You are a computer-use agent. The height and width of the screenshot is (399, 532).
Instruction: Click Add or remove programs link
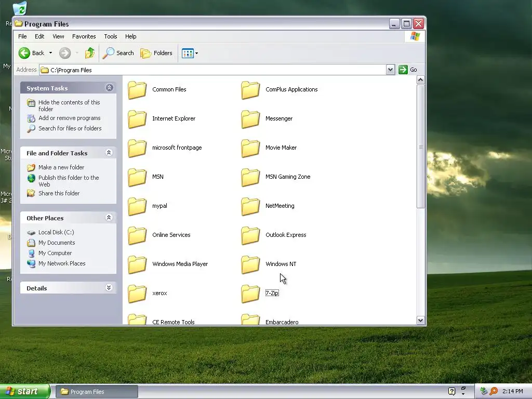coord(70,118)
